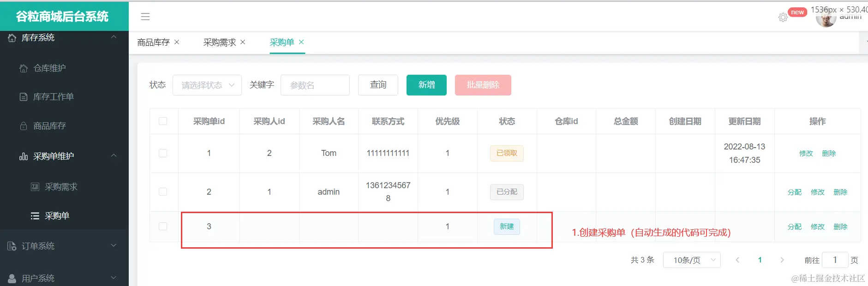This screenshot has height=286, width=868.
Task: Close the 采购需求 tab
Action: (x=243, y=42)
